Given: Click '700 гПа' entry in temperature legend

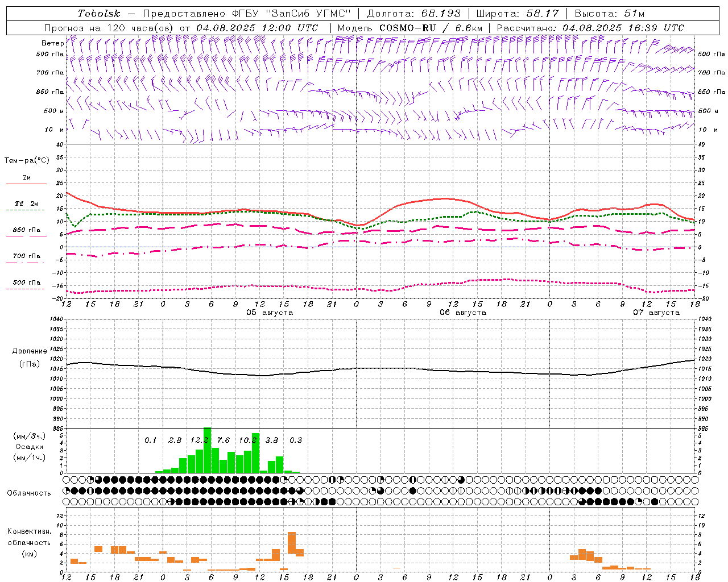Looking at the screenshot, I should pos(27,256).
